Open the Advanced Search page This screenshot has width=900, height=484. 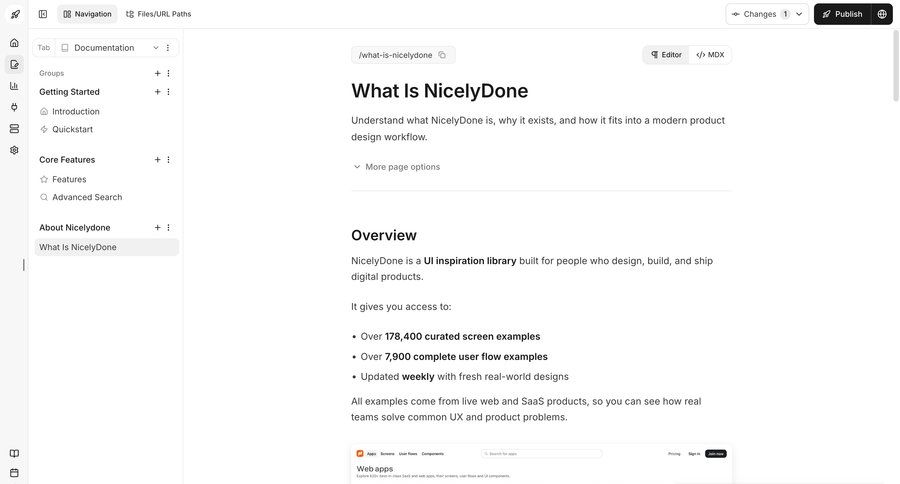pos(87,197)
